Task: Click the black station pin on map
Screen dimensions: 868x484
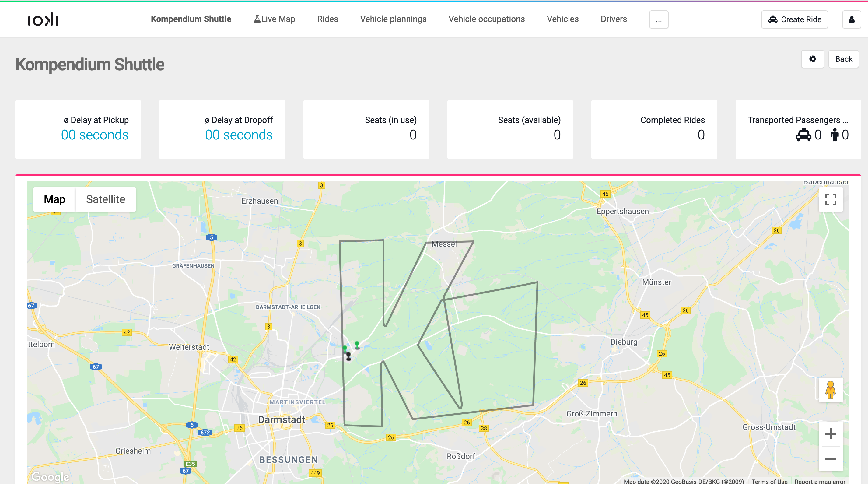Action: click(x=348, y=356)
